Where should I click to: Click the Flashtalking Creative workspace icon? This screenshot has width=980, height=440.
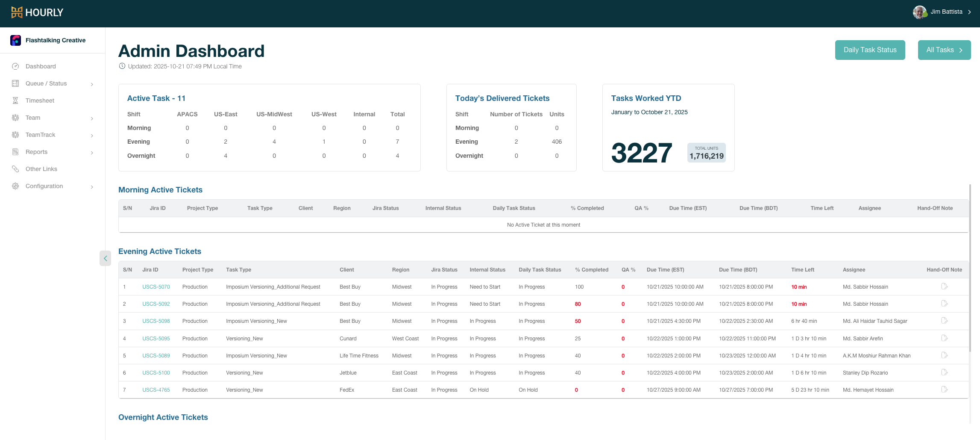click(16, 40)
